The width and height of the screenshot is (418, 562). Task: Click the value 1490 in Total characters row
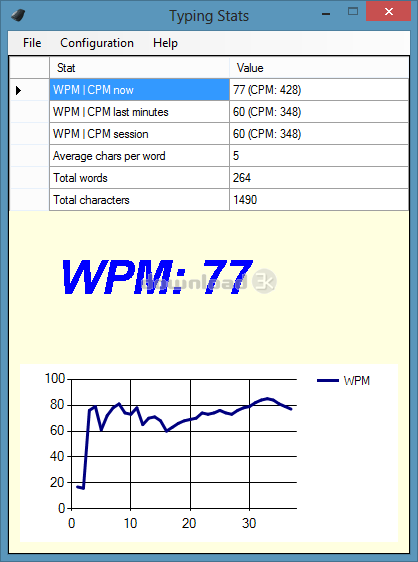(x=245, y=200)
